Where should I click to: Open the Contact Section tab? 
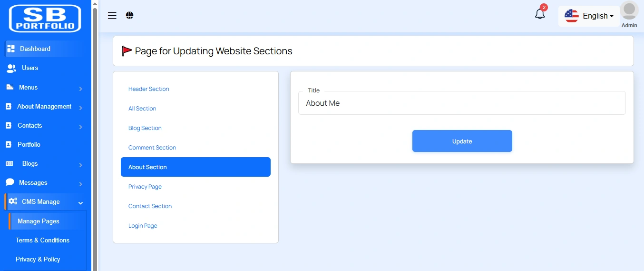point(150,206)
